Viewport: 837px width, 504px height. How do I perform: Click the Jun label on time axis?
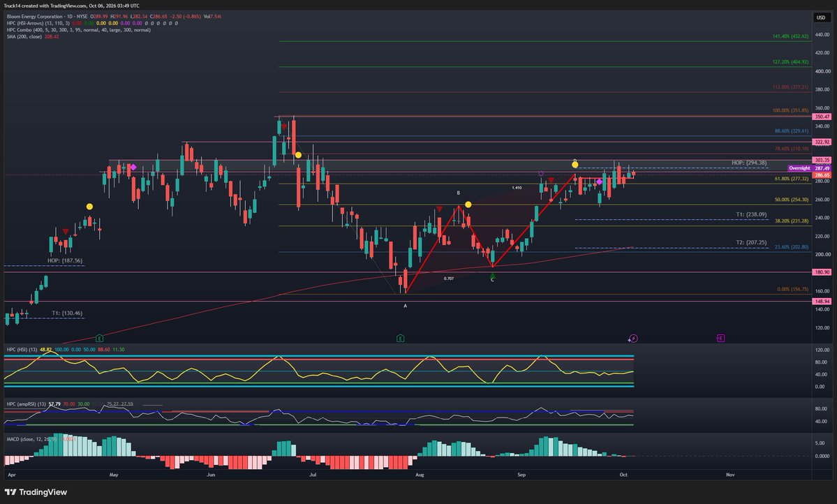tap(211, 474)
